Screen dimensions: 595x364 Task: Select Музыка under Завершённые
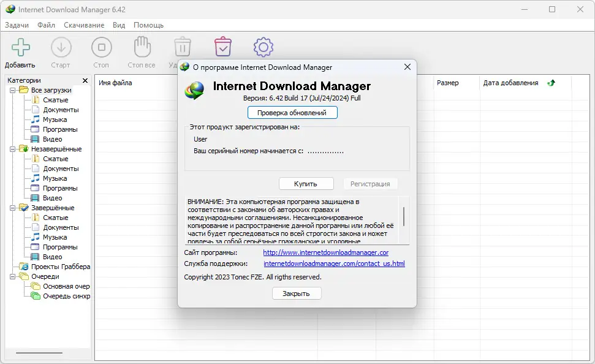tap(55, 237)
